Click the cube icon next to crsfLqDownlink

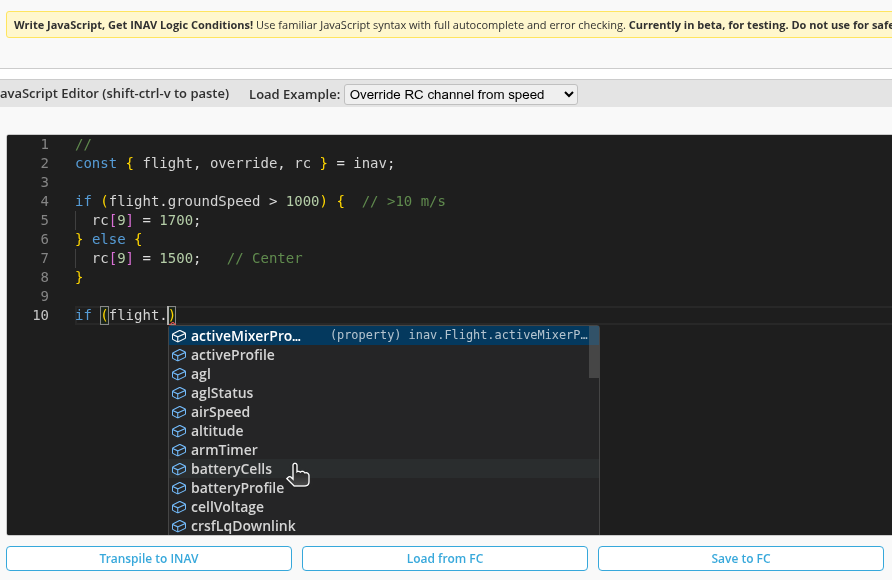coord(179,526)
